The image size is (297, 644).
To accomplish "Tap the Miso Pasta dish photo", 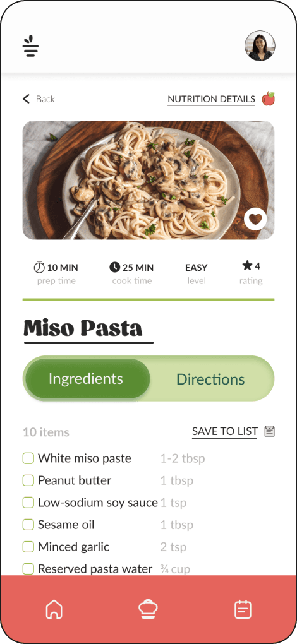I will click(148, 180).
